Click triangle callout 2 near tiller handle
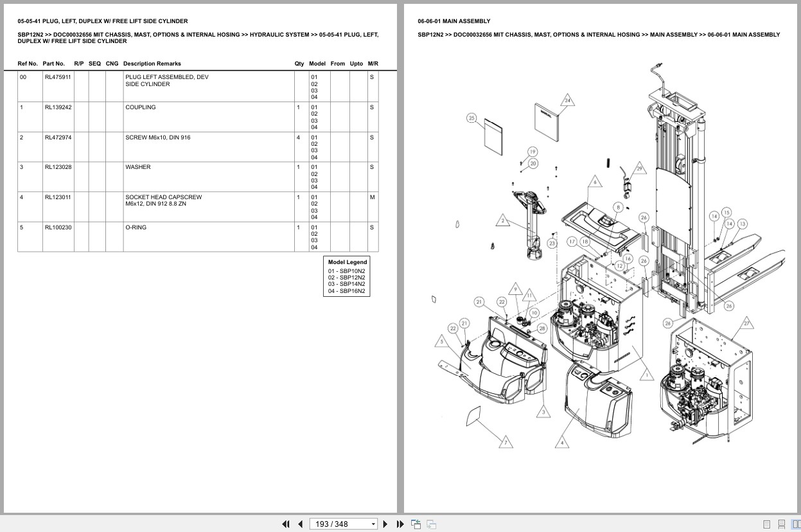The image size is (801, 532). (503, 222)
